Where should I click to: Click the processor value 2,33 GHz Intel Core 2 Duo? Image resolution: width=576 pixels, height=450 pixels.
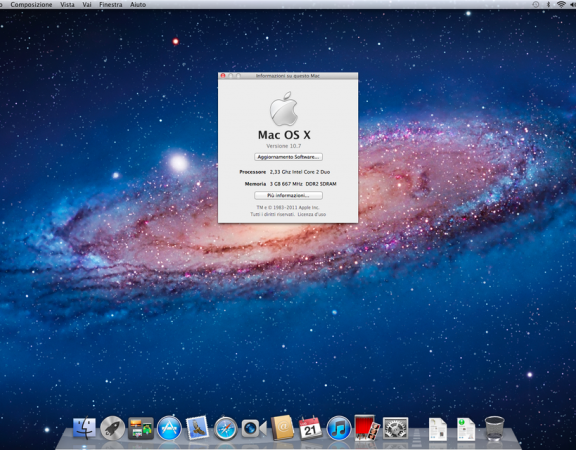point(300,172)
